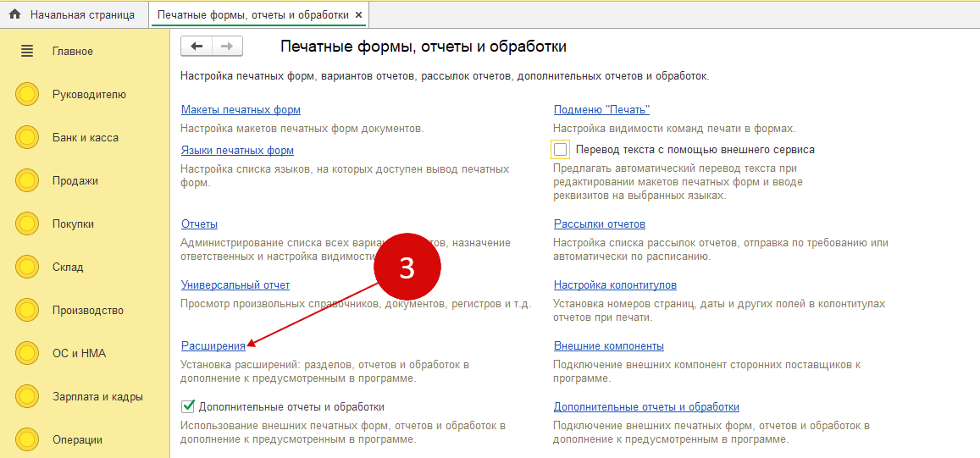Open the hamburger menu icon beside Главное

[x=27, y=52]
